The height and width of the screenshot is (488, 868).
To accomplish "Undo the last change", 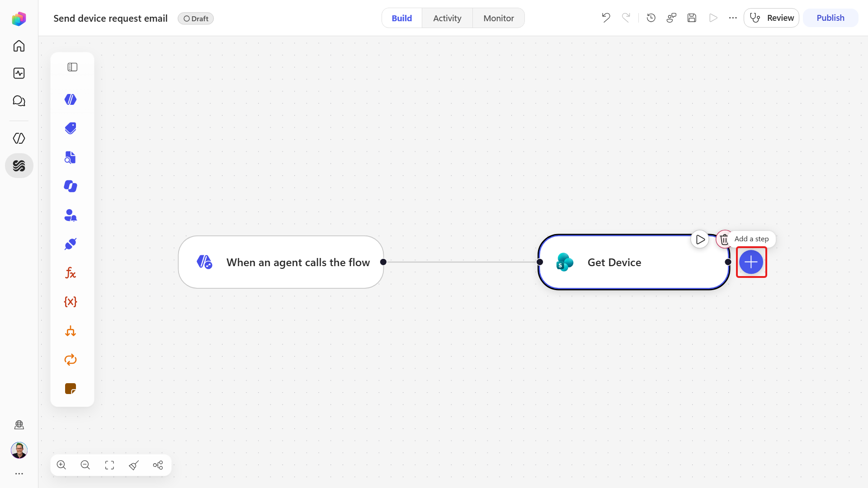I will [606, 18].
